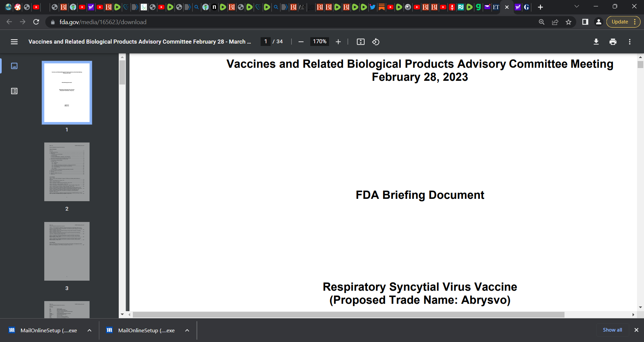This screenshot has width=644, height=342.
Task: Zoom in on the PDF
Action: point(338,42)
